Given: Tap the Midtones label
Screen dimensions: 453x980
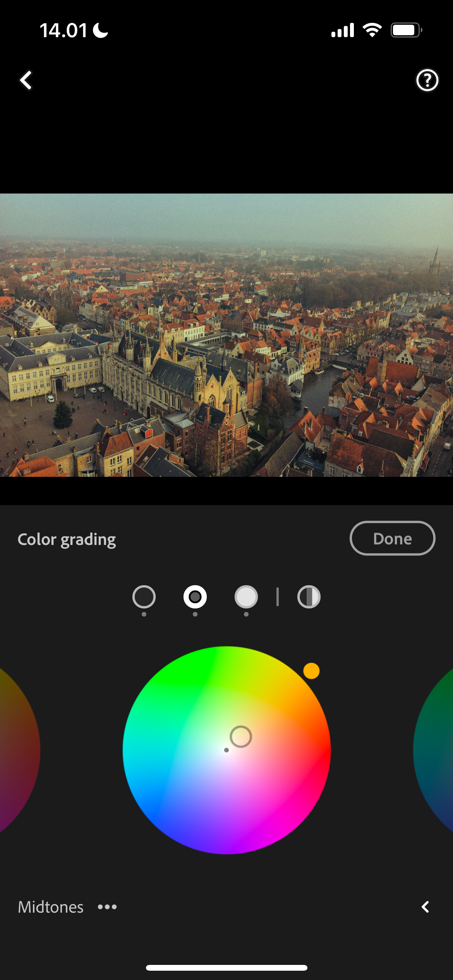Looking at the screenshot, I should [51, 907].
